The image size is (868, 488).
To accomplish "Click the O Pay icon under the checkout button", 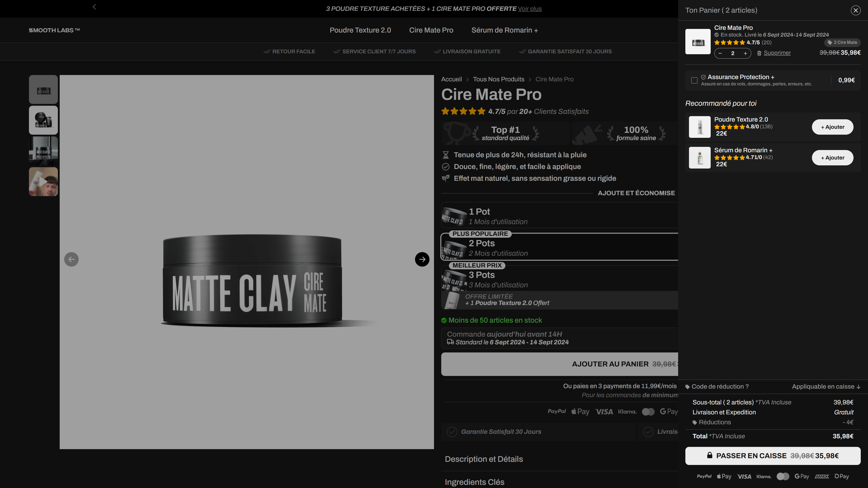I will tap(841, 476).
